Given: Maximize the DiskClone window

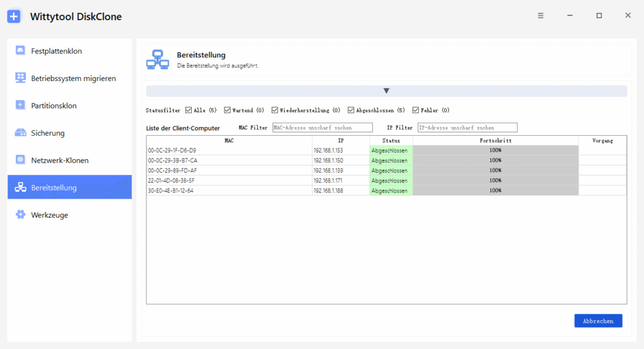Looking at the screenshot, I should pos(599,16).
